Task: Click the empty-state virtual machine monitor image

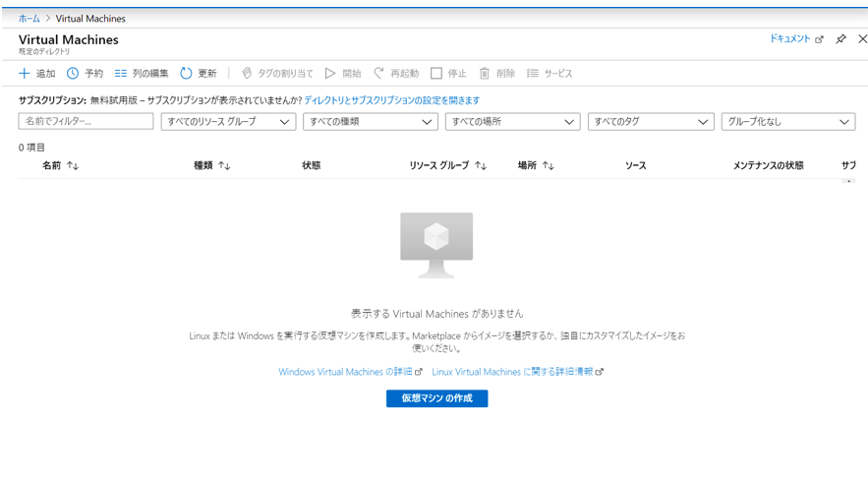Action: 436,245
